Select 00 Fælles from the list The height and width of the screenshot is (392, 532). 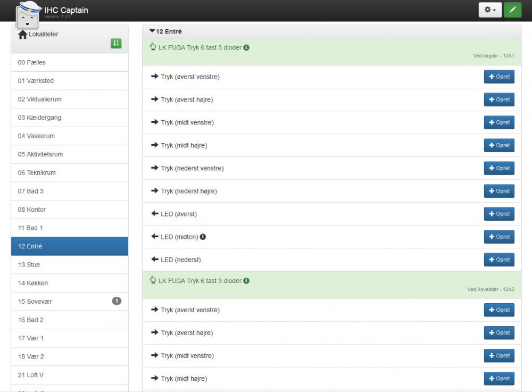[32, 62]
